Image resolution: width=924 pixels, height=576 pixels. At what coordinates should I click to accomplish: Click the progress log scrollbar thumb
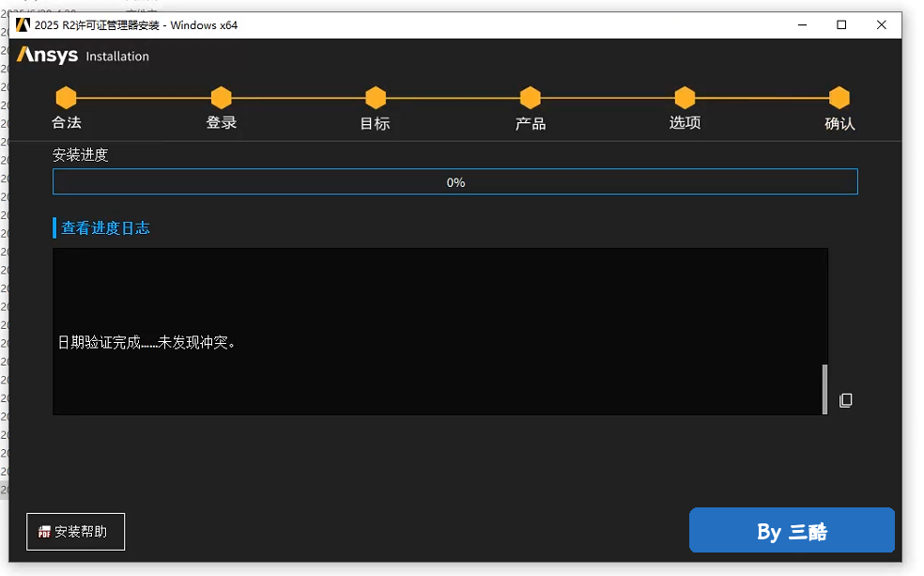[825, 389]
